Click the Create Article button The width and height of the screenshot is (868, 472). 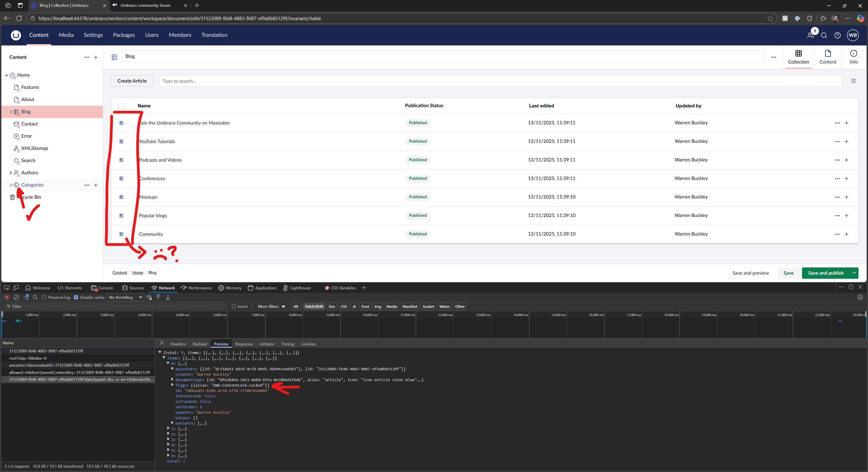coord(132,81)
